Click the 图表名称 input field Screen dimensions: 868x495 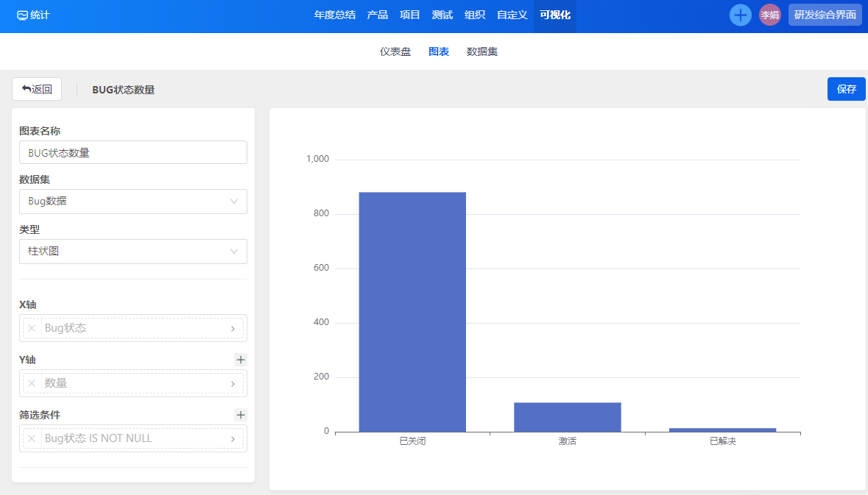[133, 153]
